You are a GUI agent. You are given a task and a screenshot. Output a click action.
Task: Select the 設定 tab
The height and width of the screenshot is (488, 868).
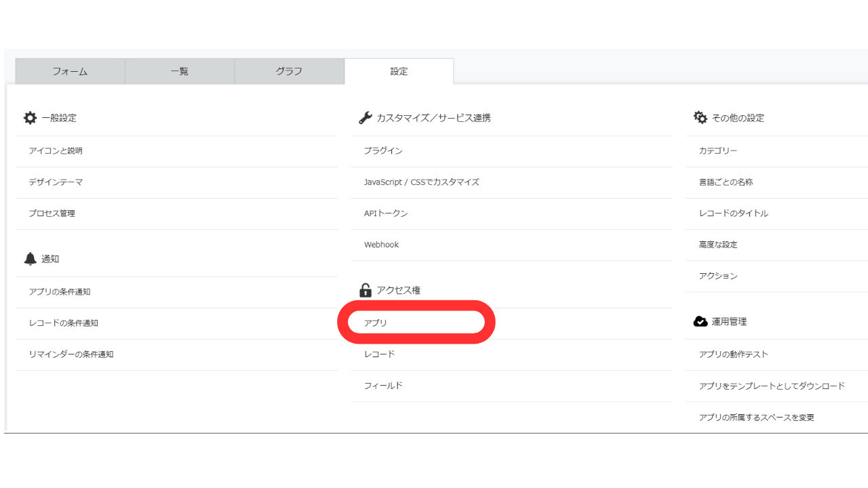click(x=399, y=70)
